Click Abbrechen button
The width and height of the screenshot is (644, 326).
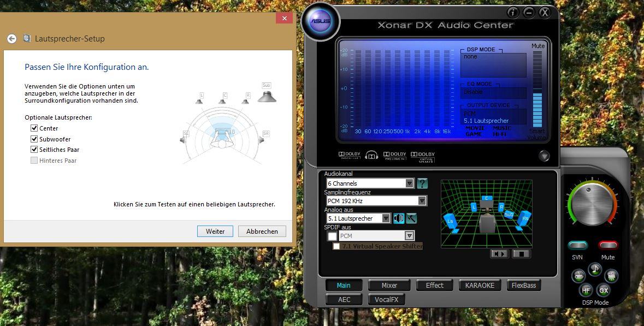(x=262, y=231)
